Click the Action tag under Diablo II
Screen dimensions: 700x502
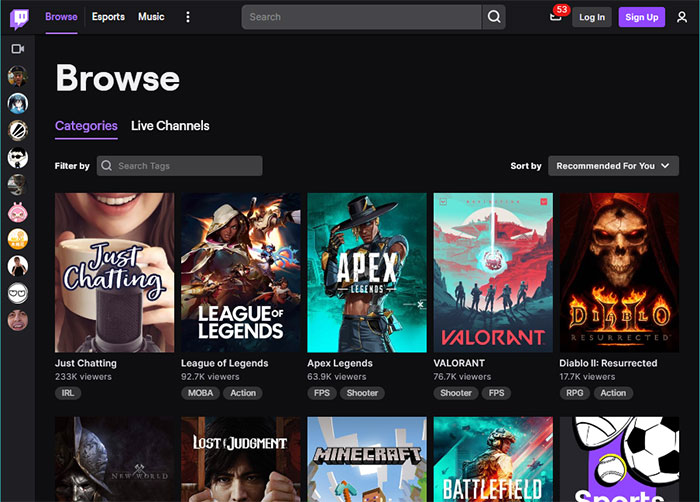[x=613, y=393]
